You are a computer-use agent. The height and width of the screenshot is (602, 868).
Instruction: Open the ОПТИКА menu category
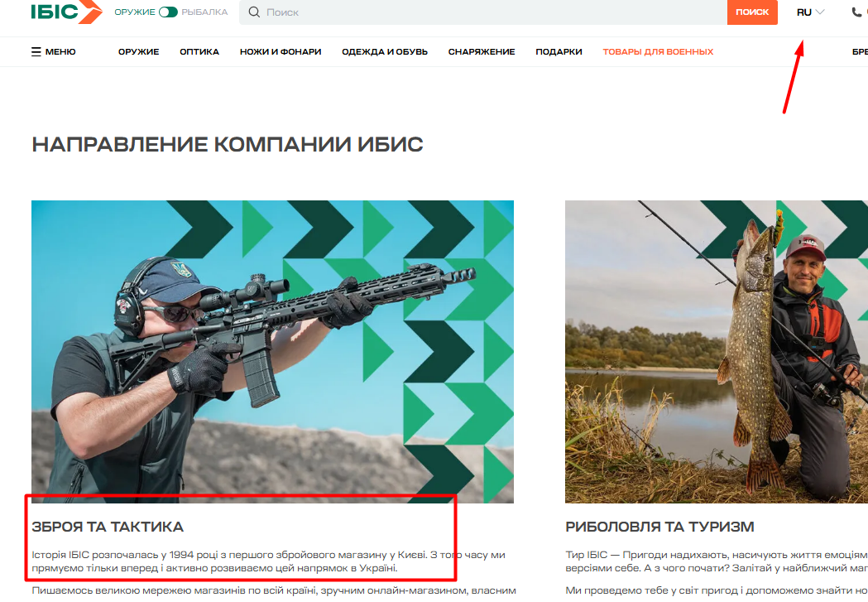(199, 52)
